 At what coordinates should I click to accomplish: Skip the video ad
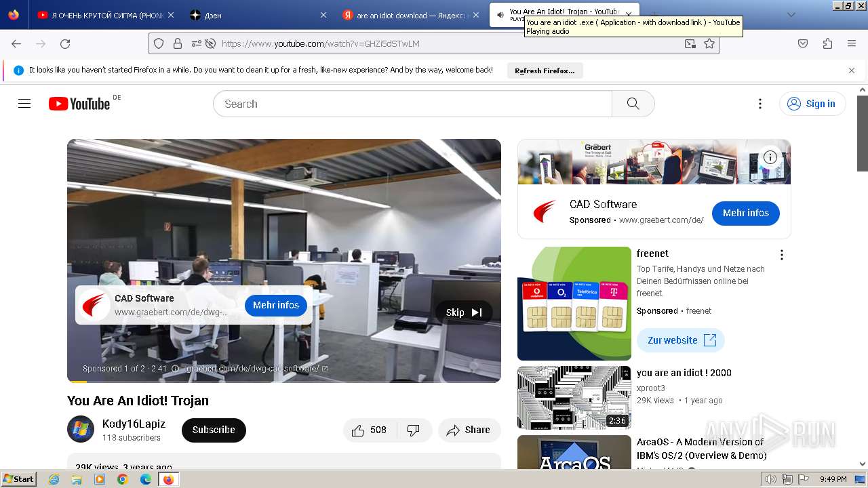(464, 312)
